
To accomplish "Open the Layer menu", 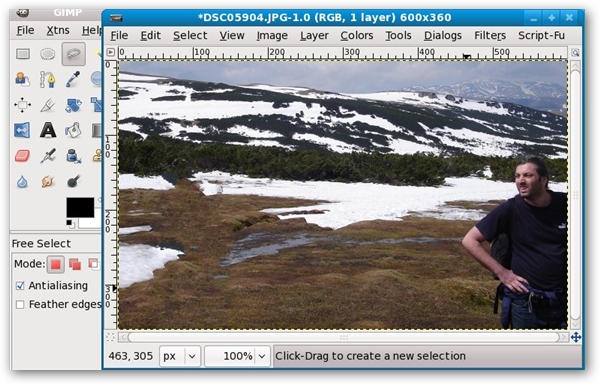I will 314,36.
